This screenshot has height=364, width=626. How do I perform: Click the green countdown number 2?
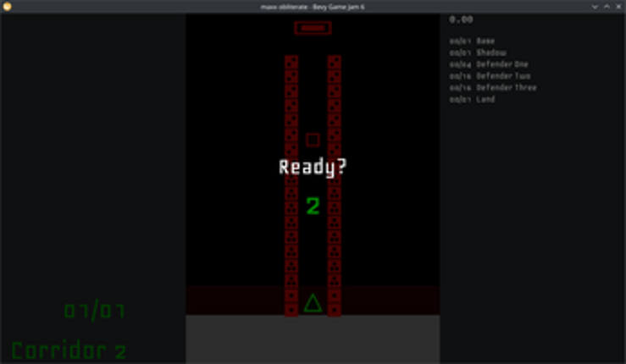point(313,206)
